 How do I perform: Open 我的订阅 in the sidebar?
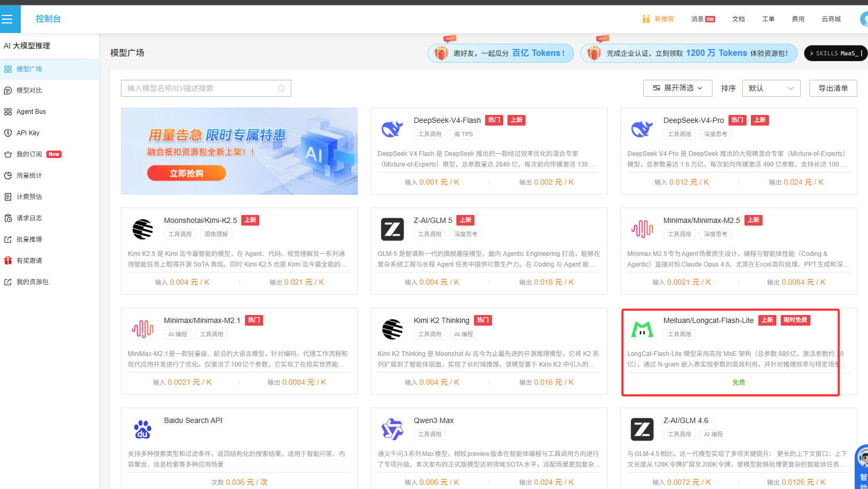point(50,154)
